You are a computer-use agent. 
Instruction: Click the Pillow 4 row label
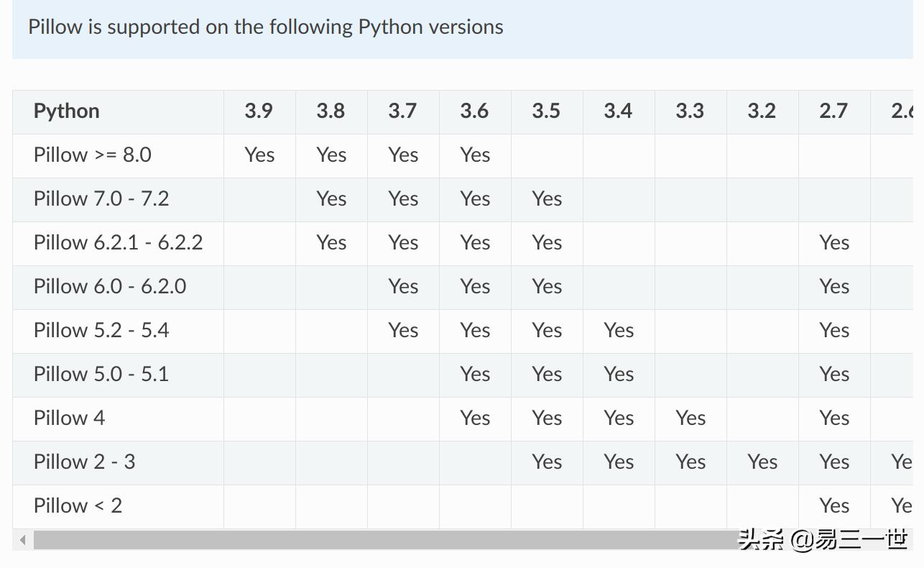tap(69, 418)
